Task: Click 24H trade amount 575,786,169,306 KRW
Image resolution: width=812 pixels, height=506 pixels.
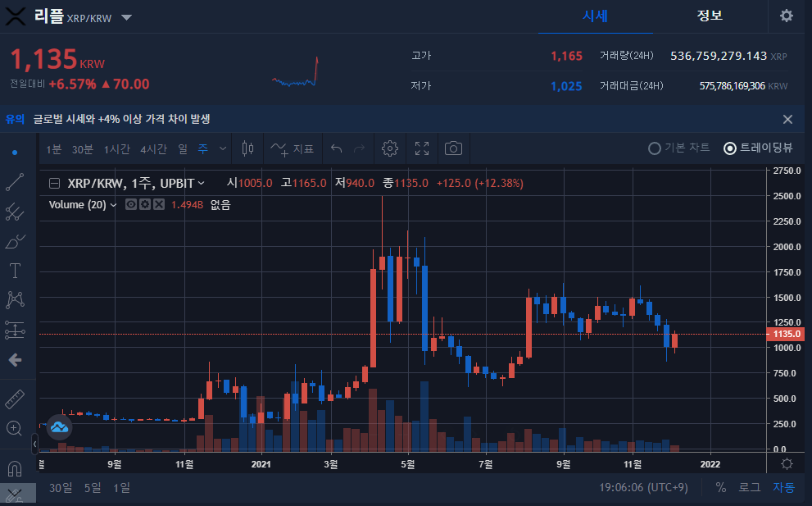Action: [x=743, y=86]
